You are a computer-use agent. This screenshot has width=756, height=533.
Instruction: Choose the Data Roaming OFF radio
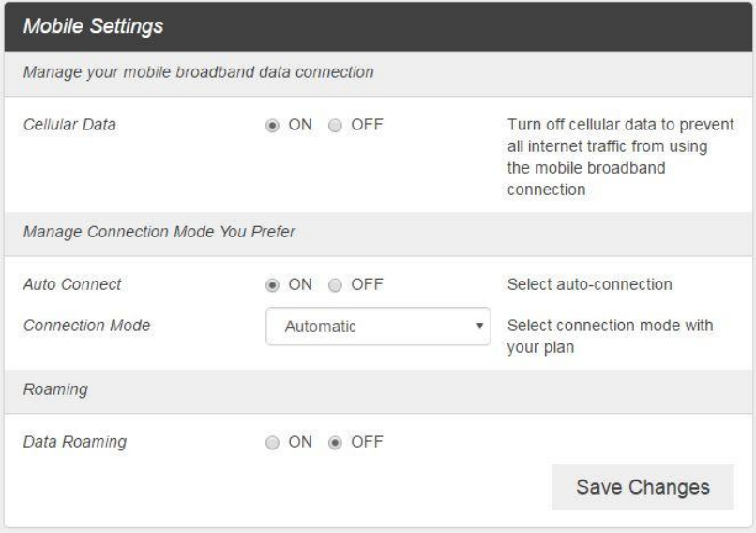click(x=335, y=442)
